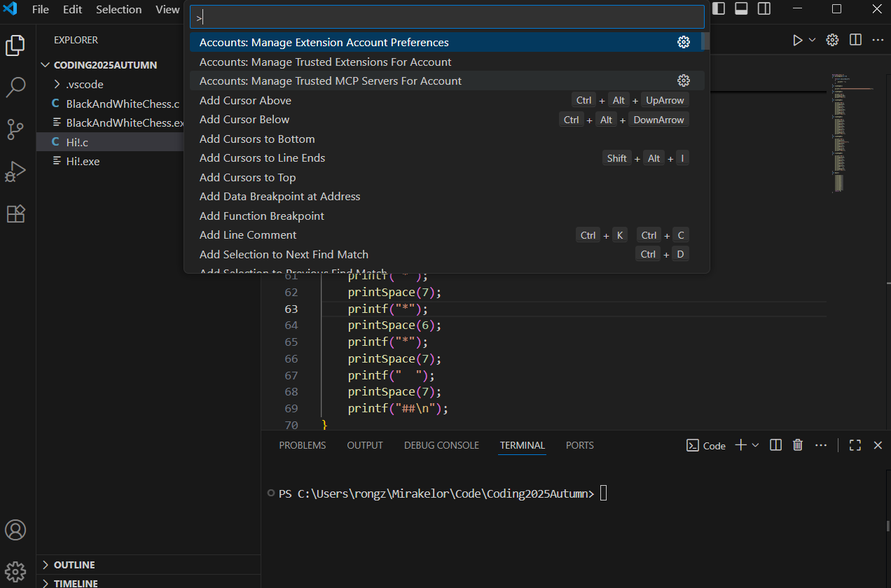This screenshot has height=588, width=891.
Task: Choose Add Cursors to Line Ends command
Action: coord(262,158)
